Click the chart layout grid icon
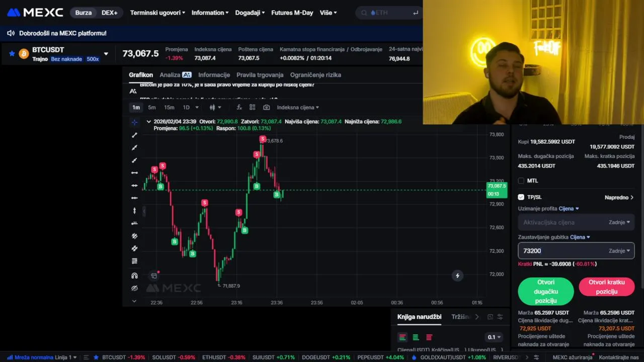Image resolution: width=644 pixels, height=362 pixels. 253,108
